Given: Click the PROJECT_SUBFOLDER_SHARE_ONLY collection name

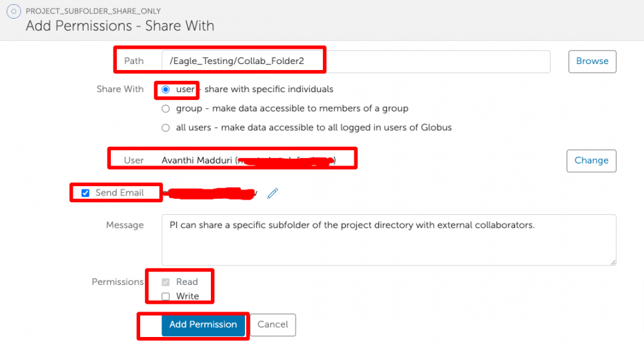Looking at the screenshot, I should pyautogui.click(x=93, y=11).
